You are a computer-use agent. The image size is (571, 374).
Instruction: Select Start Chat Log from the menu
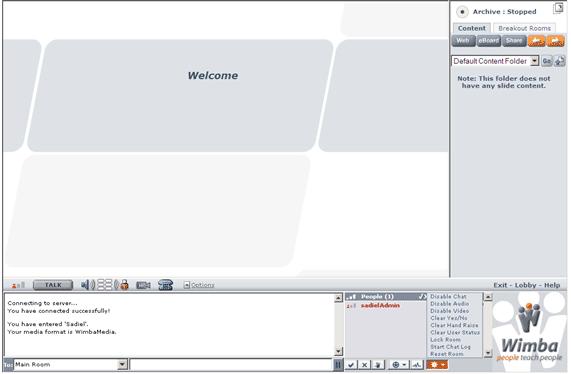click(450, 347)
